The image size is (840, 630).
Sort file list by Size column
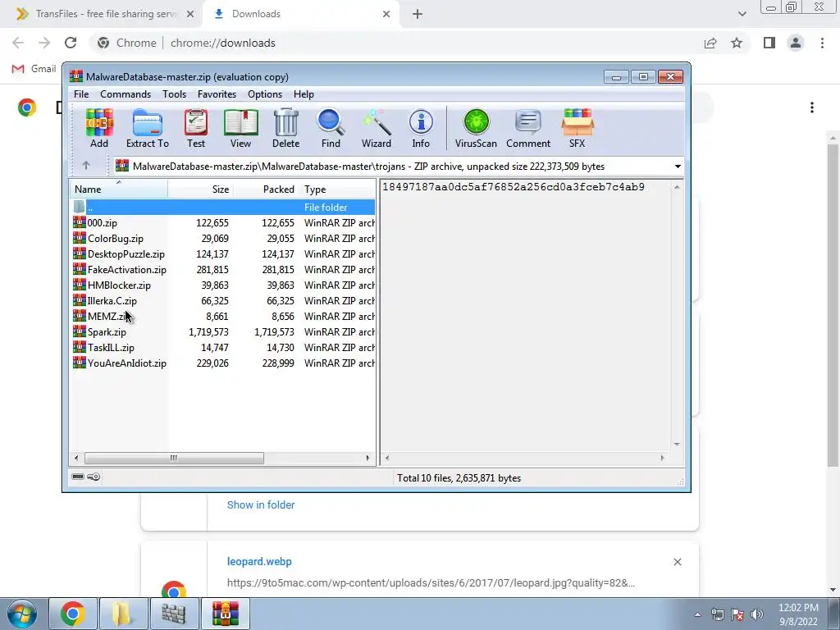[x=200, y=189]
